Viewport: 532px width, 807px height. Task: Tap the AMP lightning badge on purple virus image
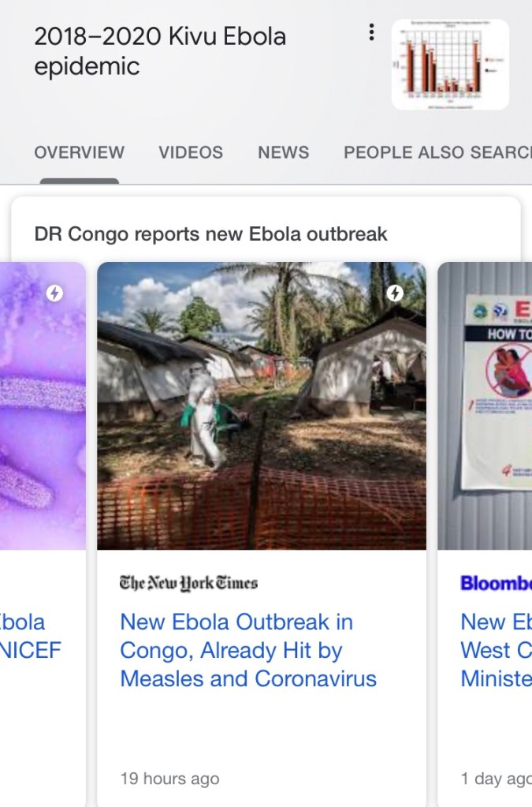(54, 293)
